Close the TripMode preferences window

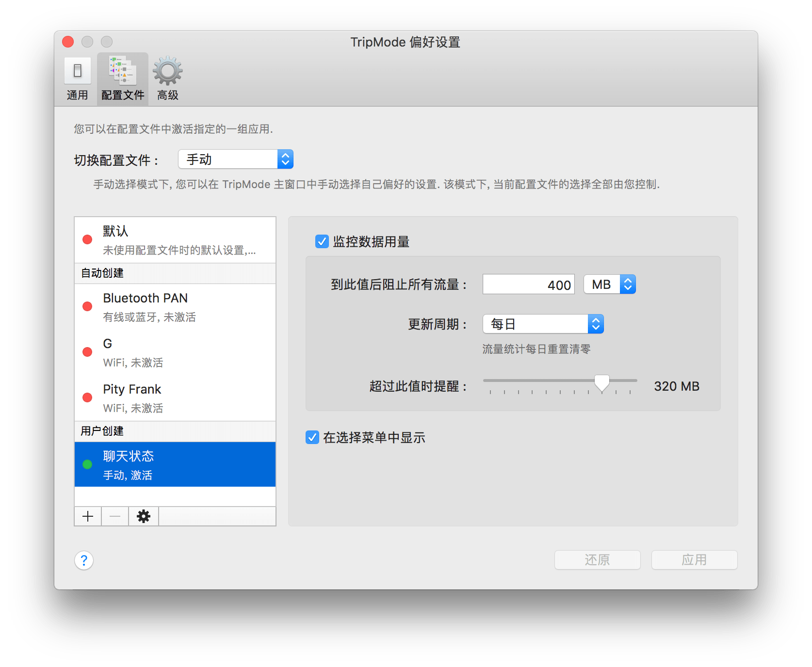tap(68, 42)
